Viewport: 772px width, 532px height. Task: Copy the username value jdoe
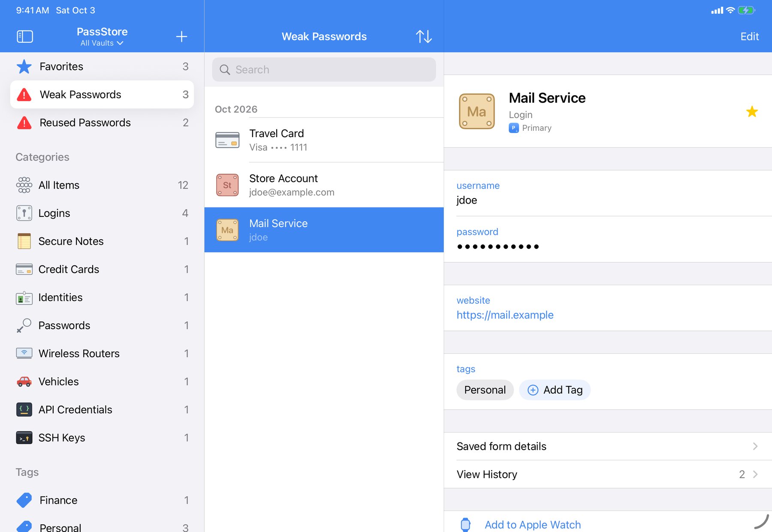tap(467, 200)
